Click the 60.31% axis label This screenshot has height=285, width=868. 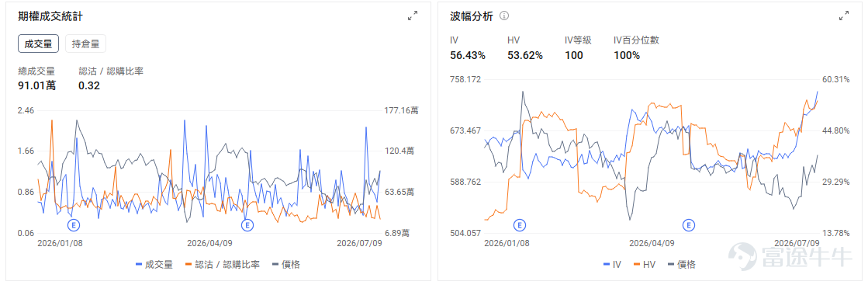(836, 79)
